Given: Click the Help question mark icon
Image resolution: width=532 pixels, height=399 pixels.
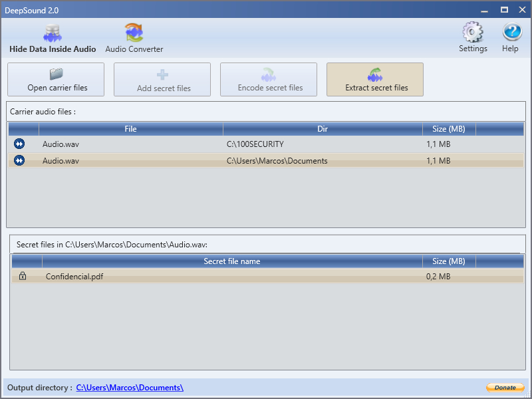Looking at the screenshot, I should pos(511,32).
